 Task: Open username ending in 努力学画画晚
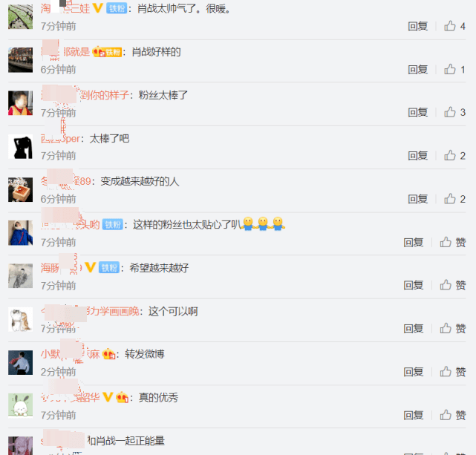pos(90,311)
